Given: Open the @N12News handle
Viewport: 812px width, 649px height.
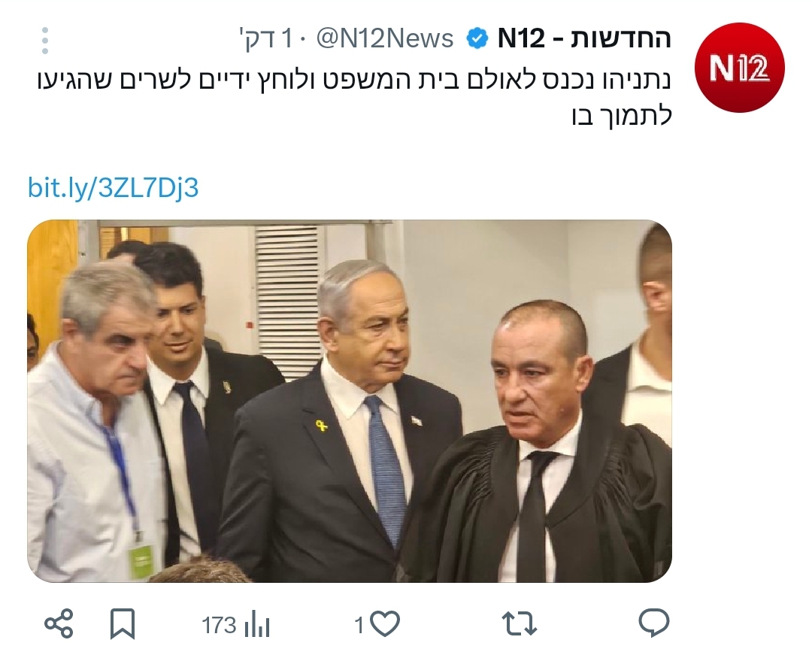Looking at the screenshot, I should coord(385,39).
